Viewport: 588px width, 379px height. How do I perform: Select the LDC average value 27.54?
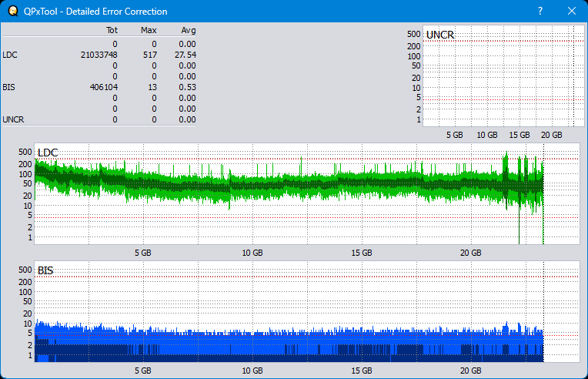point(185,55)
